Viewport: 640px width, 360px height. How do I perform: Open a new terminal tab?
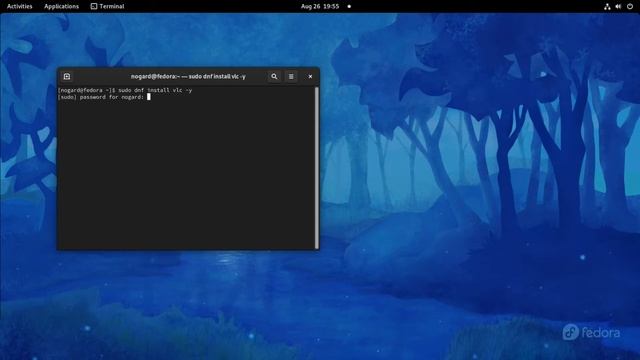67,76
